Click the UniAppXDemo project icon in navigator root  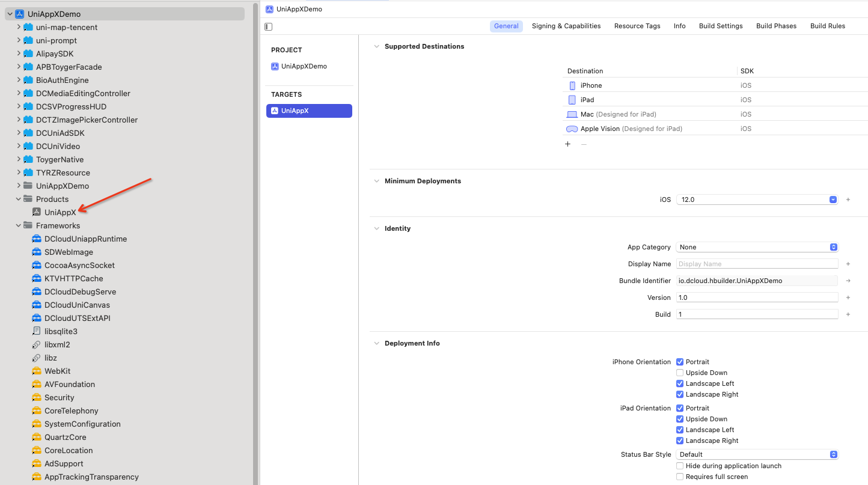[x=19, y=14]
